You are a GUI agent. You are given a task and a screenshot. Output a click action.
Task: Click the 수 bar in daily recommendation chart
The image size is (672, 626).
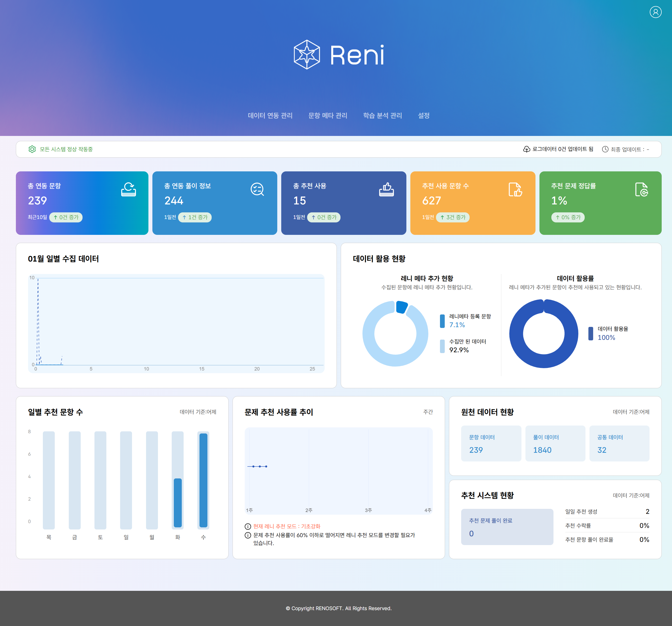[203, 480]
